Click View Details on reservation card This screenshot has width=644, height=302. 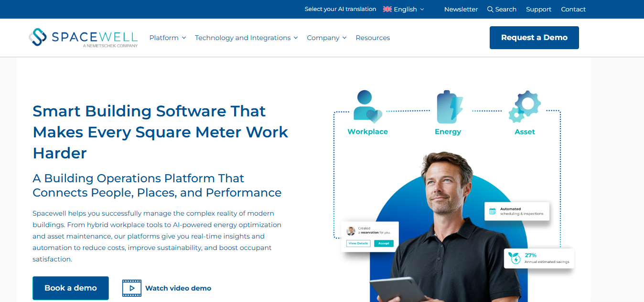point(358,243)
